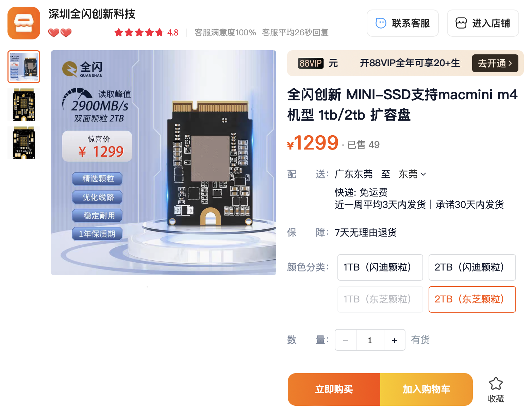Select the second SSD board thumbnail
The image size is (532, 418).
[x=24, y=105]
